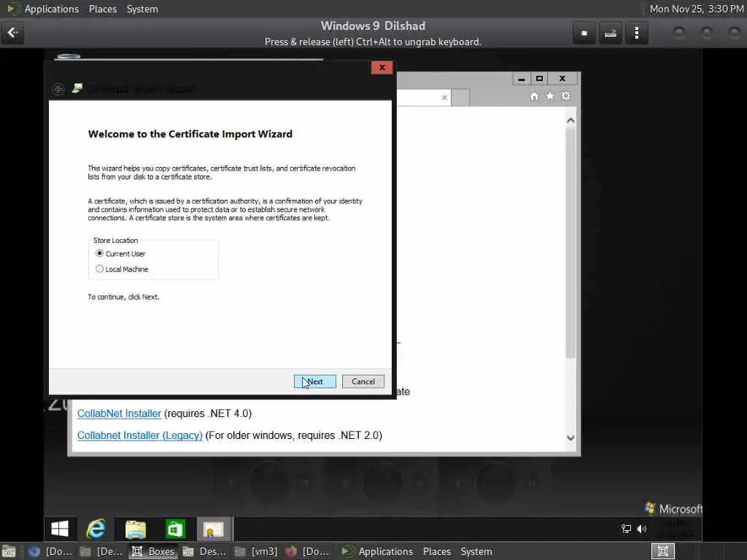The width and height of the screenshot is (747, 560).
Task: Go back in Boxes using arrow button
Action: pyautogui.click(x=12, y=33)
